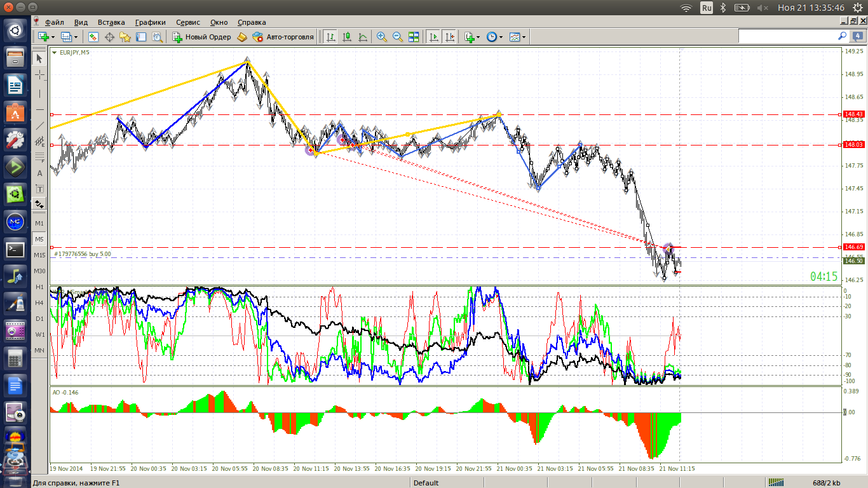
Task: Open the Сервис menu
Action: click(188, 22)
